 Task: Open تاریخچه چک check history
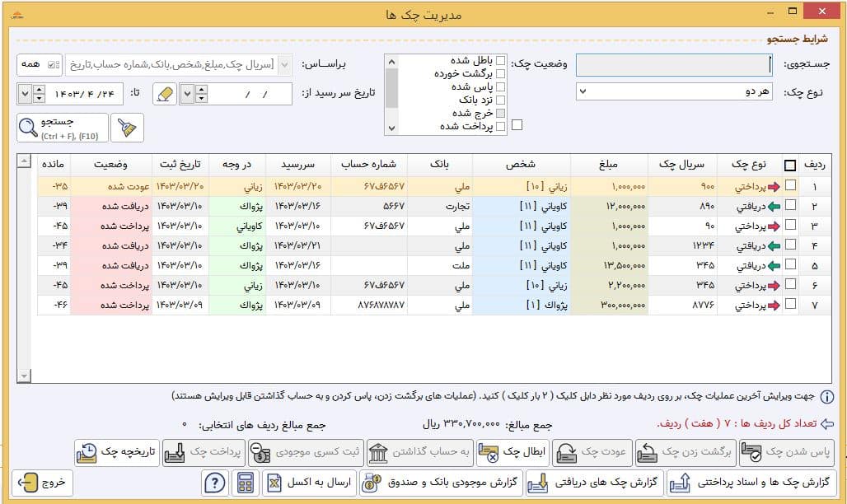(117, 453)
